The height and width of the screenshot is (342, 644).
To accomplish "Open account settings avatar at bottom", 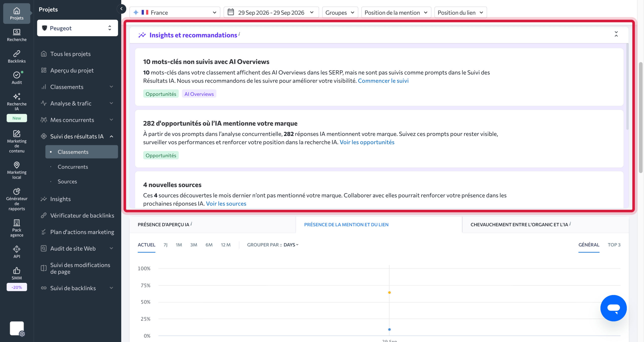I will pos(17,329).
